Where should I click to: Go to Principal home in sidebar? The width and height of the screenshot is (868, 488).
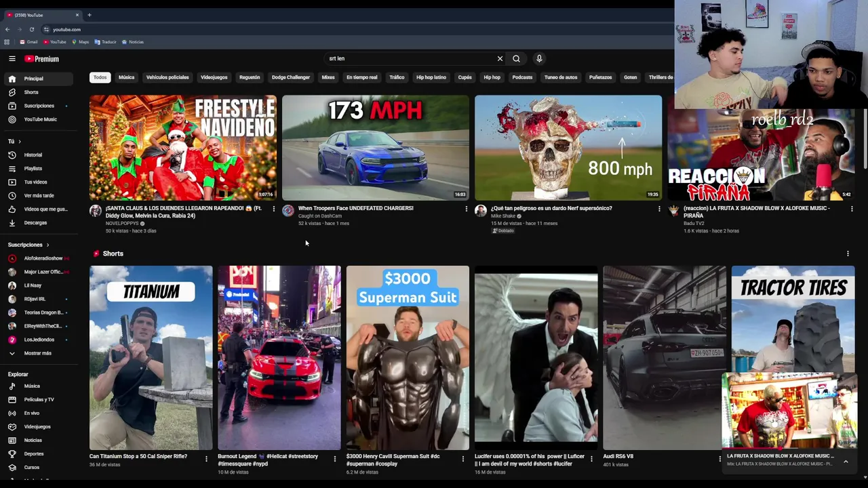pos(38,79)
